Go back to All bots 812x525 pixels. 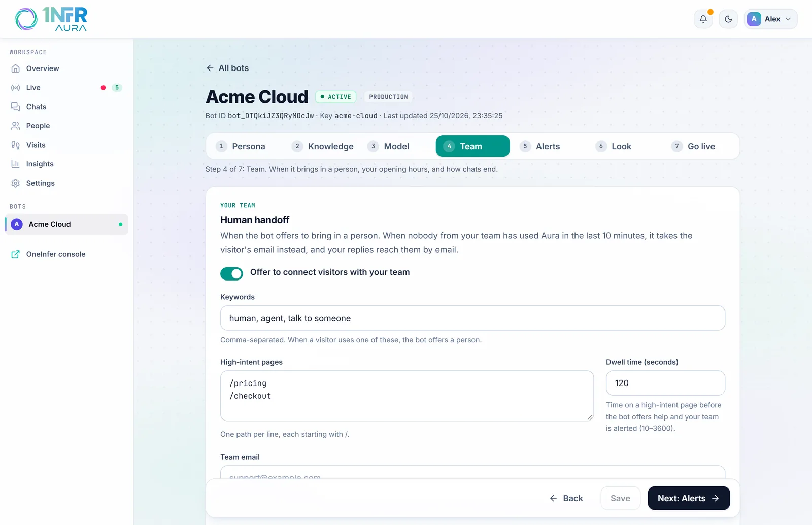[x=227, y=68]
